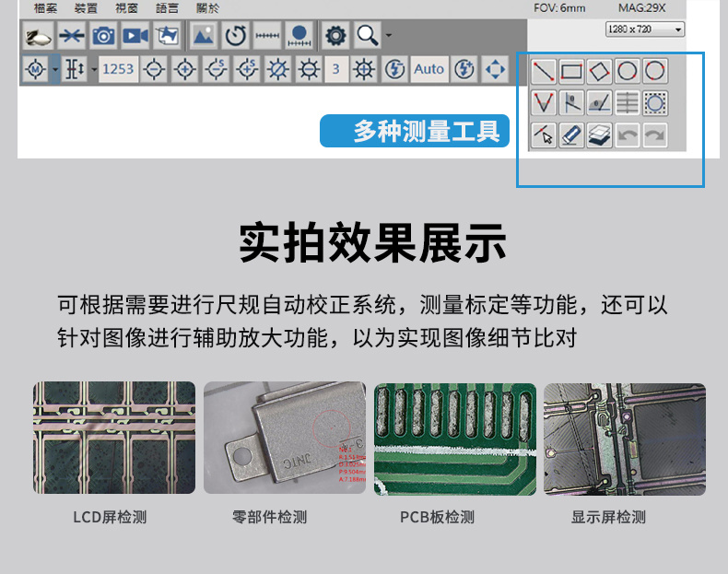Click the image annotation draw icon

pos(167,35)
